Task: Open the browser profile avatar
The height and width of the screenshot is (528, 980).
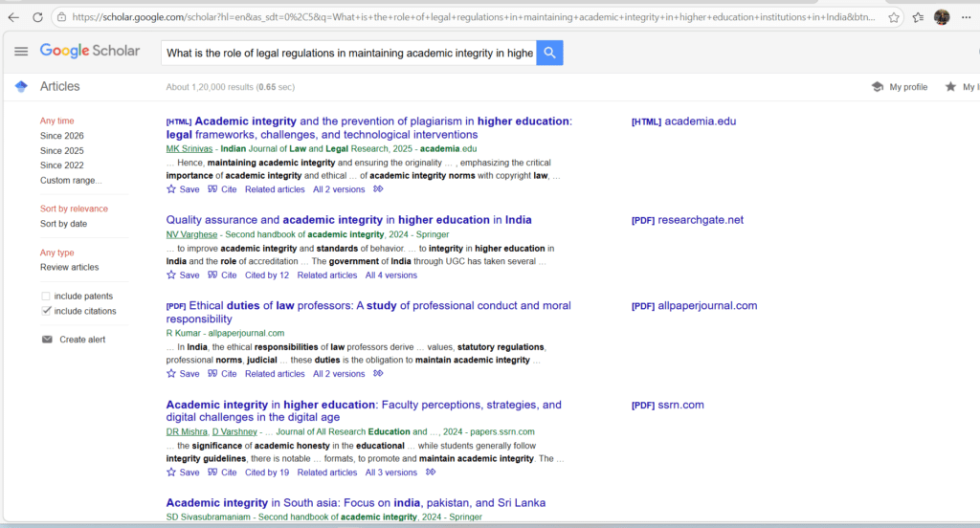Action: (942, 17)
